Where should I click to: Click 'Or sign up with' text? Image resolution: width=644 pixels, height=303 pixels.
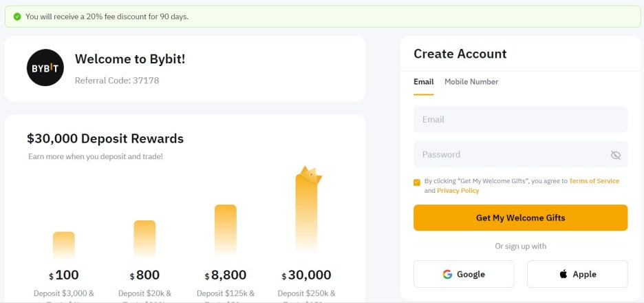pyautogui.click(x=520, y=247)
